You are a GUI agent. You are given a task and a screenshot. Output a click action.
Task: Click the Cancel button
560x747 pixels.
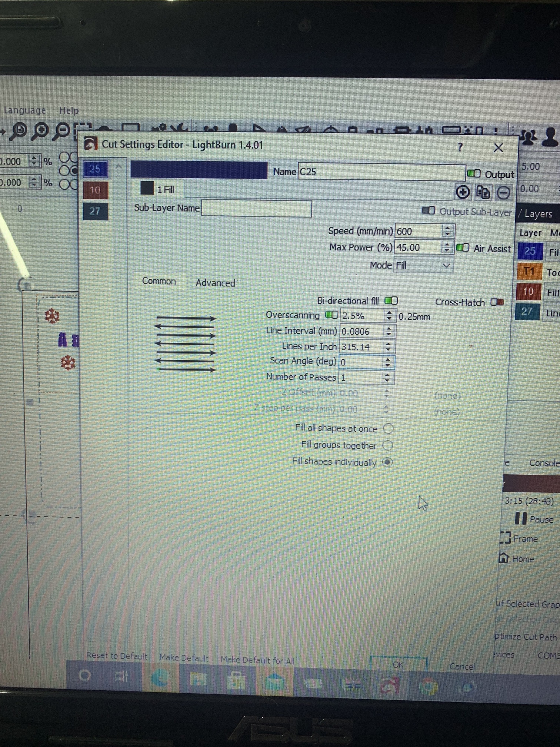coord(462,666)
